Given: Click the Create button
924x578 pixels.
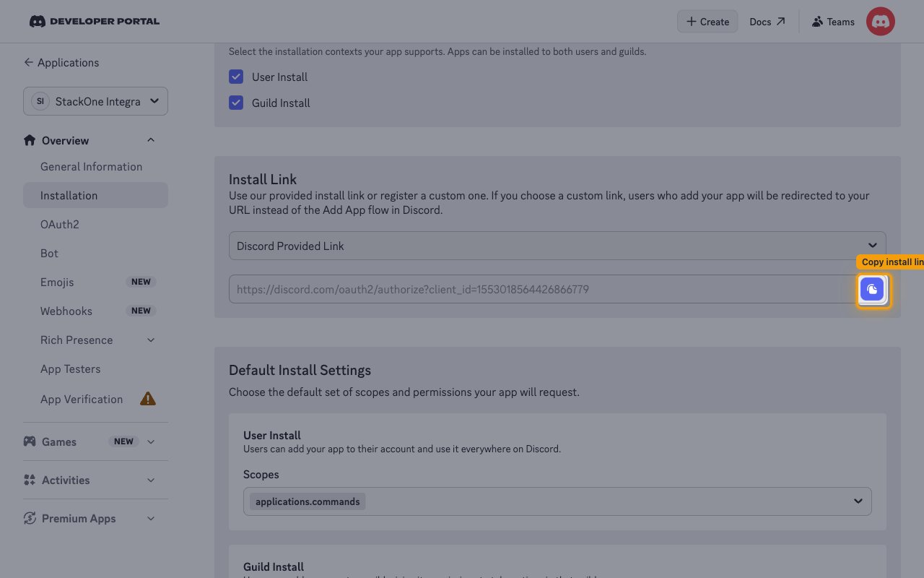Looking at the screenshot, I should (x=707, y=22).
